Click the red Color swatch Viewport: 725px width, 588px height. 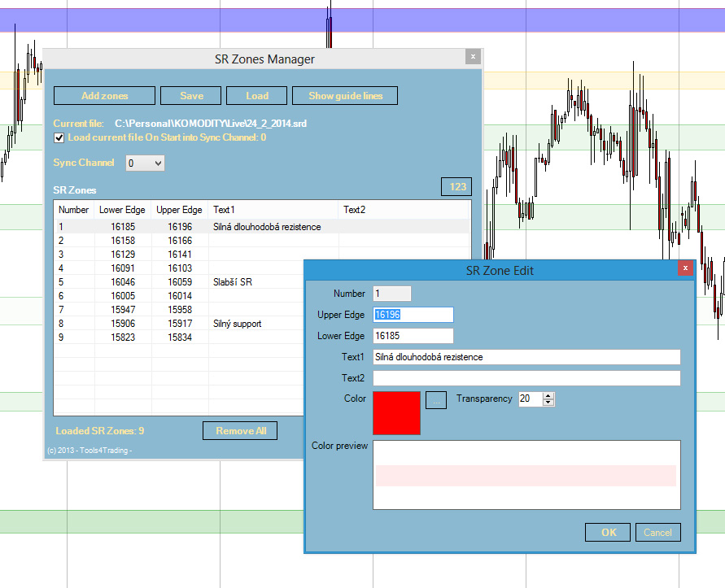(397, 413)
